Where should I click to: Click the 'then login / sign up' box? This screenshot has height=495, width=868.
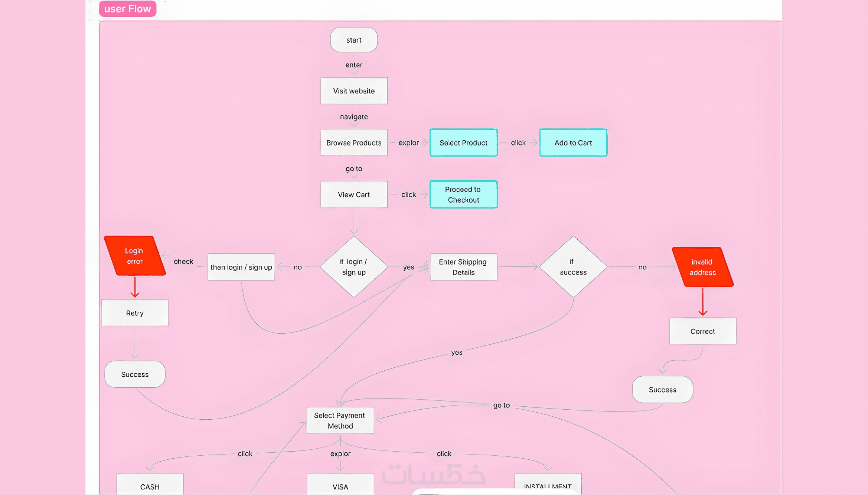tap(241, 267)
